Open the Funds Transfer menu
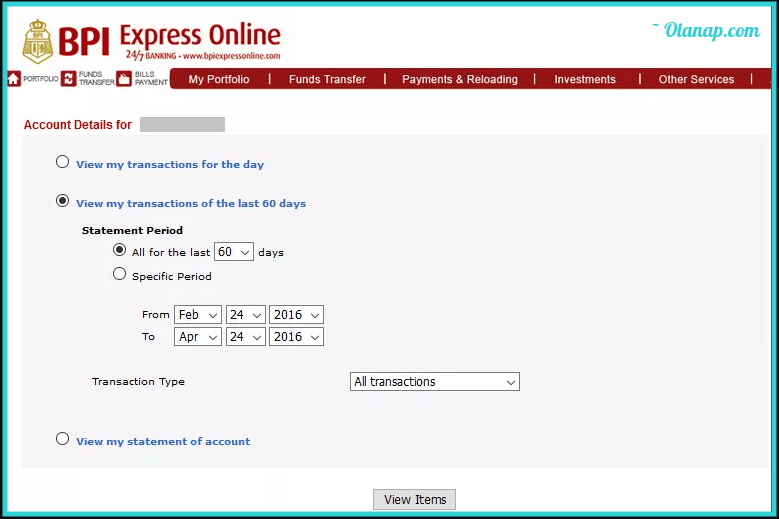This screenshot has height=519, width=779. [327, 79]
